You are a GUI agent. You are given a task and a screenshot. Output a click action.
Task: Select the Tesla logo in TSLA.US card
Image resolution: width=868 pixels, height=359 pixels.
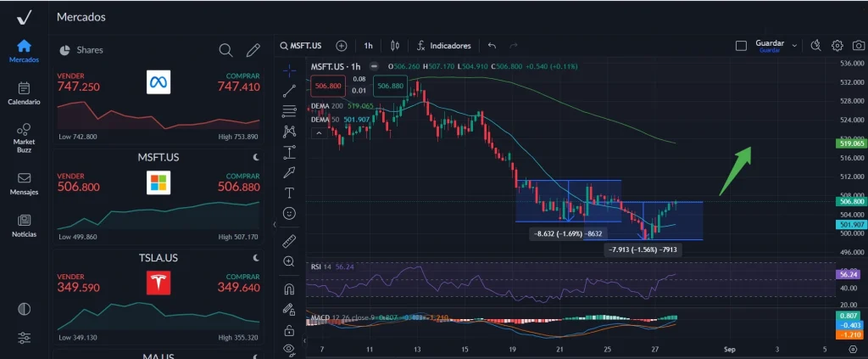pos(159,283)
